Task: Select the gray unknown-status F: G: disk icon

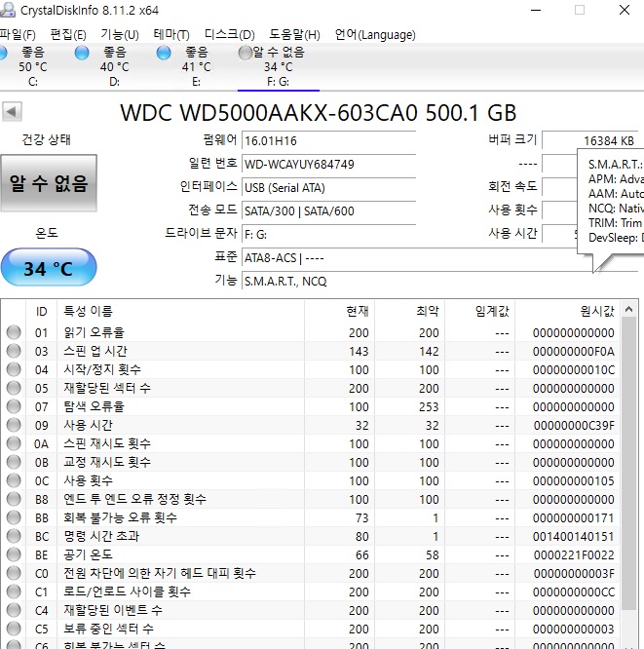Action: pos(245,53)
